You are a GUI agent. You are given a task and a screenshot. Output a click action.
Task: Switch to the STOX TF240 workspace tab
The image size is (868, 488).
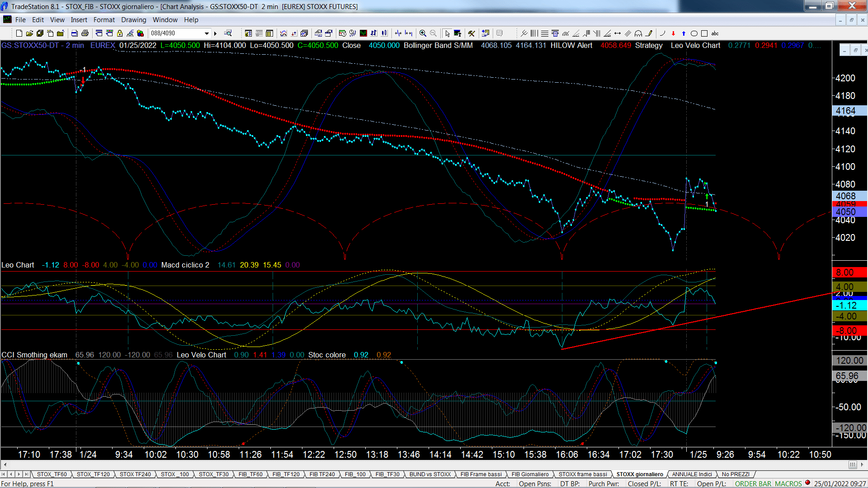pyautogui.click(x=135, y=474)
